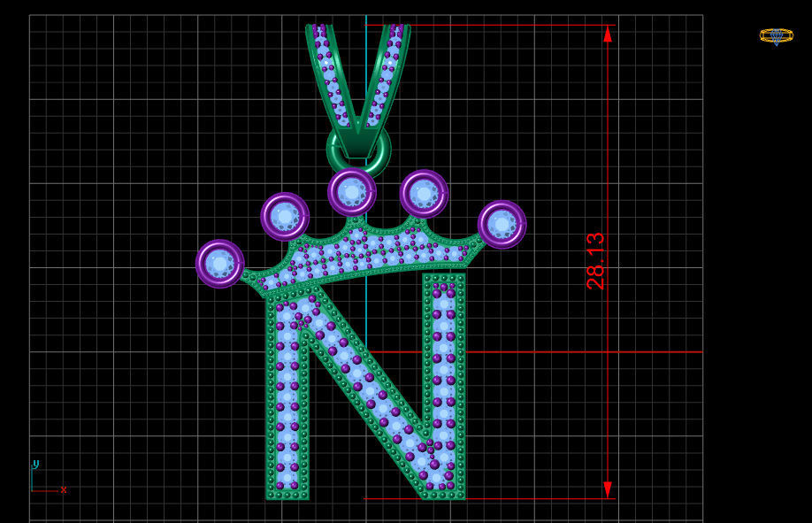The height and width of the screenshot is (523, 812).
Task: Click the gold ring with diamond icon
Action: (x=776, y=36)
